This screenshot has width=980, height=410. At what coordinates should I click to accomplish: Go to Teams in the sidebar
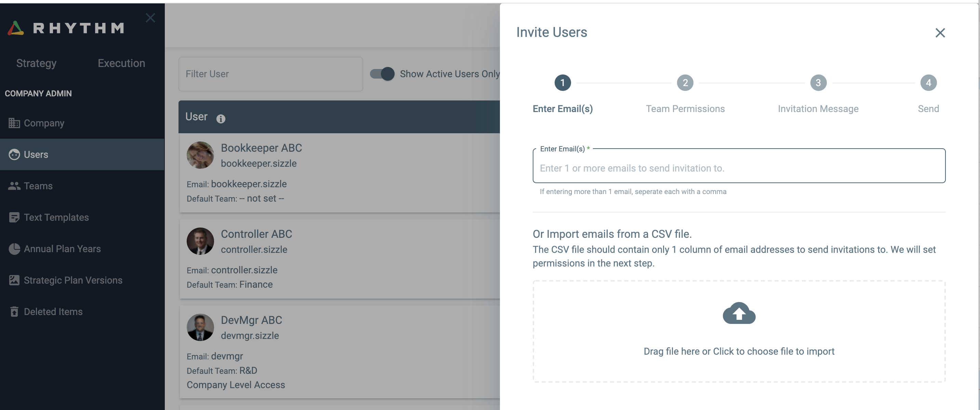click(82, 186)
